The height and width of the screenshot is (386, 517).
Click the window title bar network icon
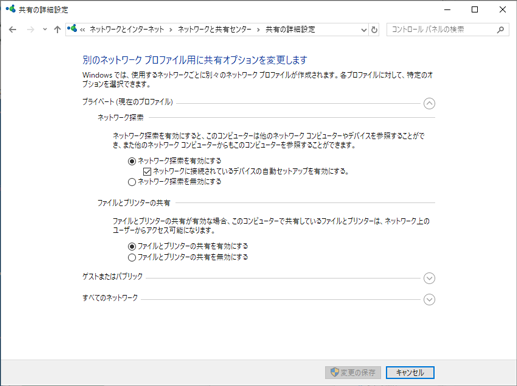pyautogui.click(x=10, y=9)
